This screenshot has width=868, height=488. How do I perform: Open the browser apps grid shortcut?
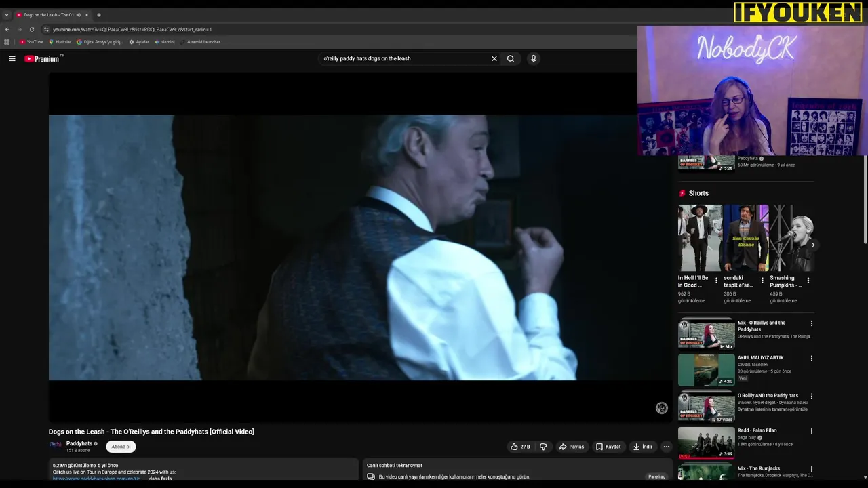[7, 42]
